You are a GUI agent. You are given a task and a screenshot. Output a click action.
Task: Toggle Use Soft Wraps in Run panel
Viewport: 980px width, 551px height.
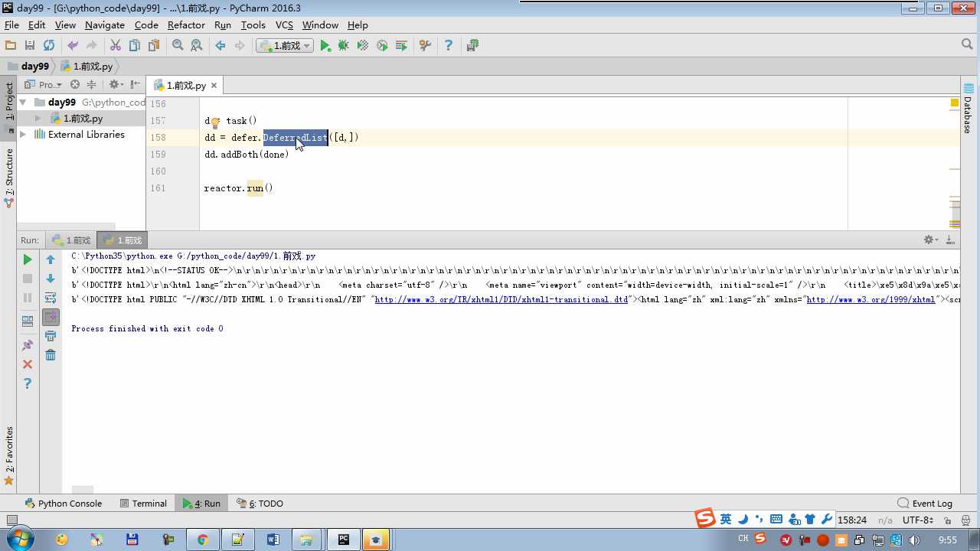[x=51, y=298]
